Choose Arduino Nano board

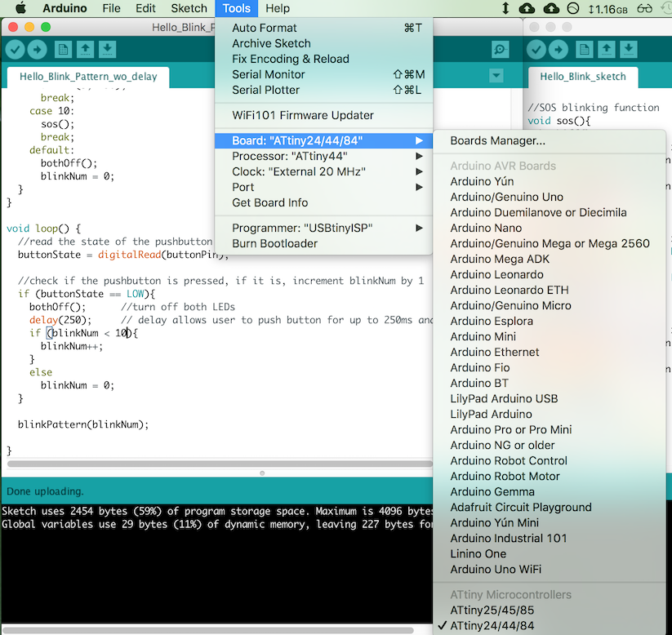(550, 228)
